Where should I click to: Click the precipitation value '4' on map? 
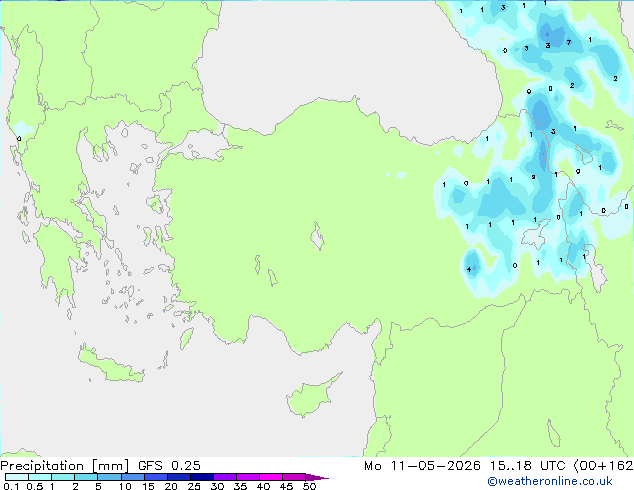pyautogui.click(x=469, y=269)
